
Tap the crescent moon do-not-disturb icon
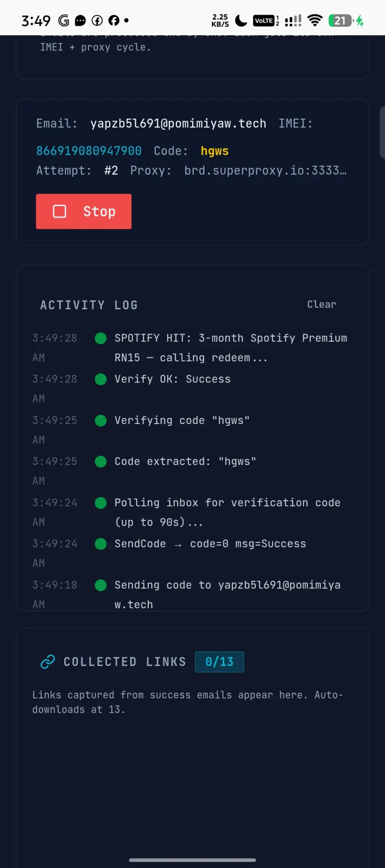tap(241, 20)
